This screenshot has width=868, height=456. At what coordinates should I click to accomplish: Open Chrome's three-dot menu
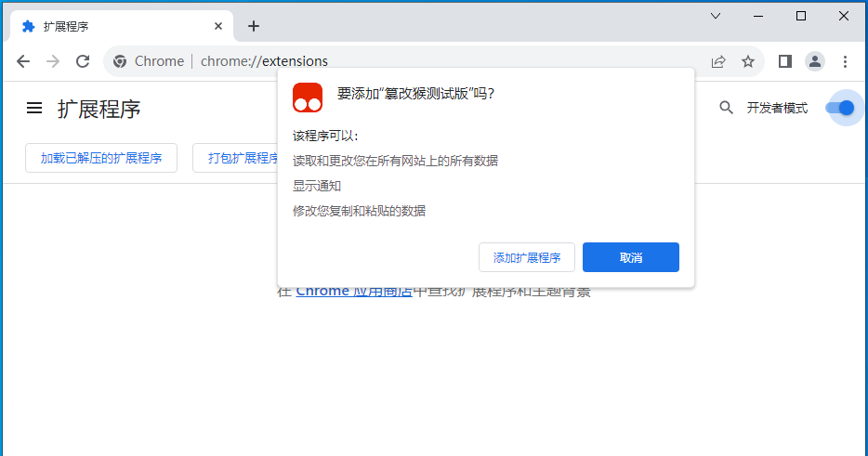845,61
